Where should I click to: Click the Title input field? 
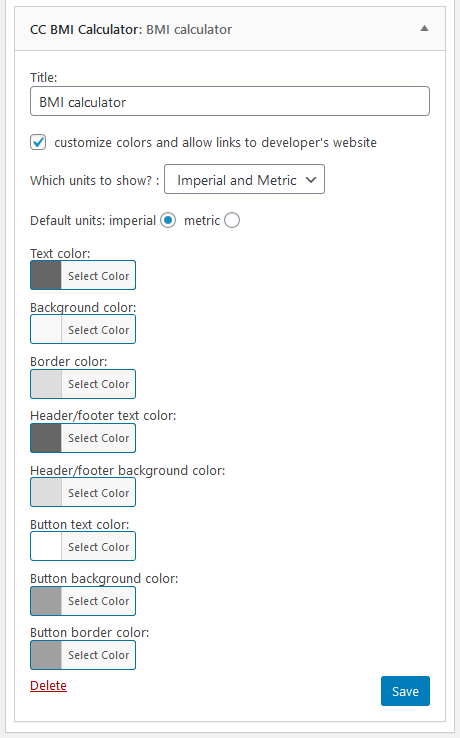(230, 101)
